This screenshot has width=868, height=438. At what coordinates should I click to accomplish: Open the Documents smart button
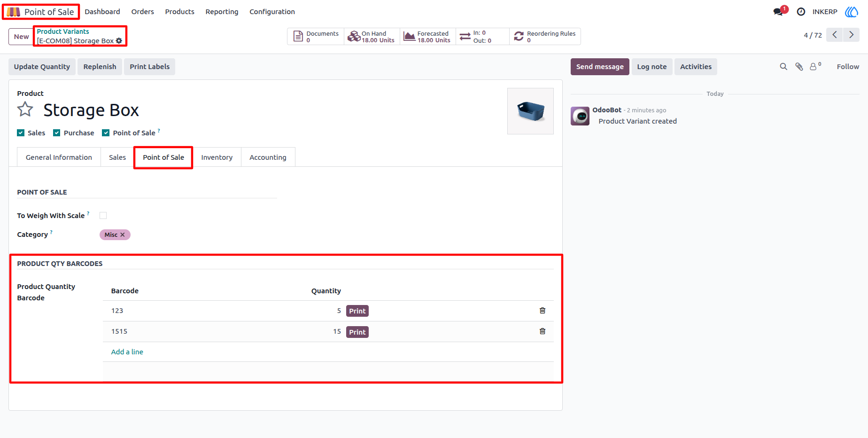pyautogui.click(x=316, y=37)
